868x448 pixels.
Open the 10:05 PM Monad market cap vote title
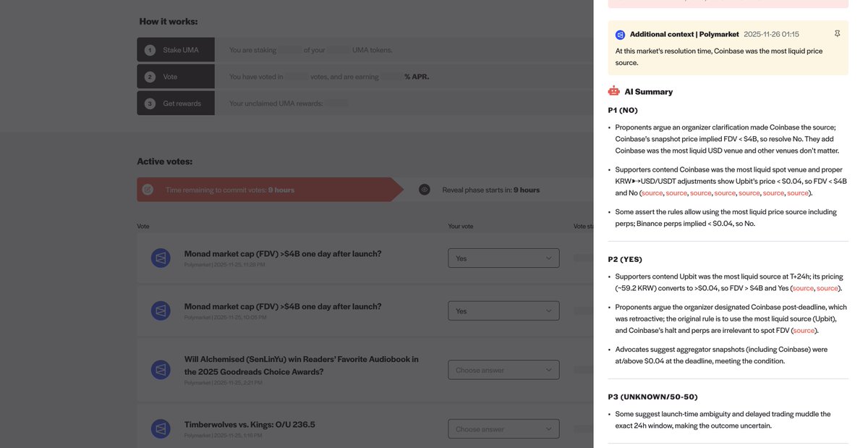tap(283, 306)
